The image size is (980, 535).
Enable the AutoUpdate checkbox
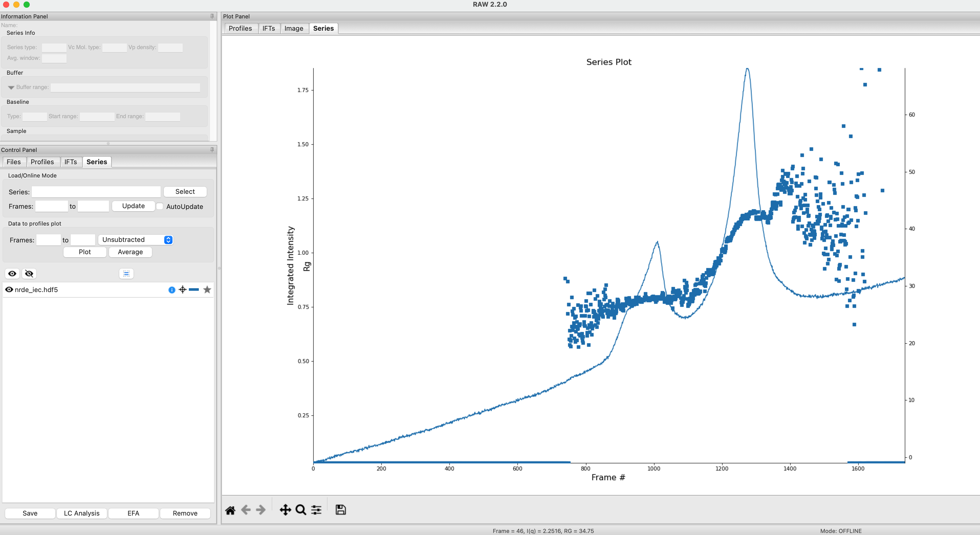tap(160, 206)
